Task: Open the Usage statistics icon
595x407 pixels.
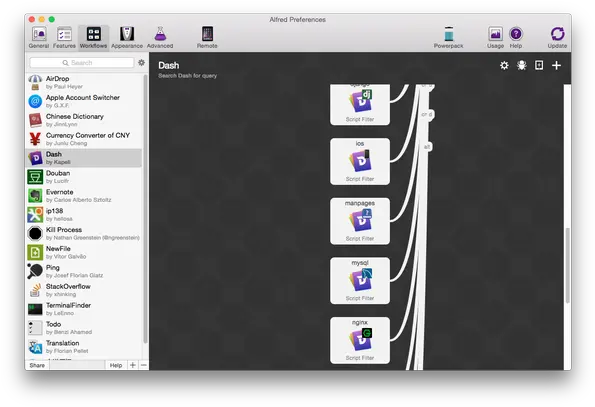Action: click(x=495, y=38)
